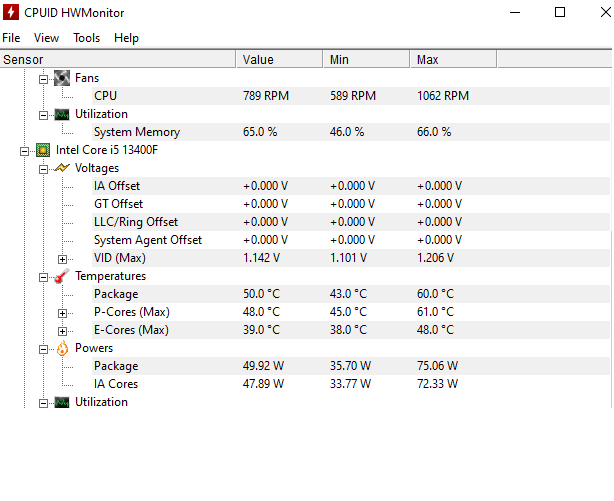Viewport: 614px width, 501px height.
Task: Minimize the HWMonitor window
Action: pyautogui.click(x=515, y=12)
